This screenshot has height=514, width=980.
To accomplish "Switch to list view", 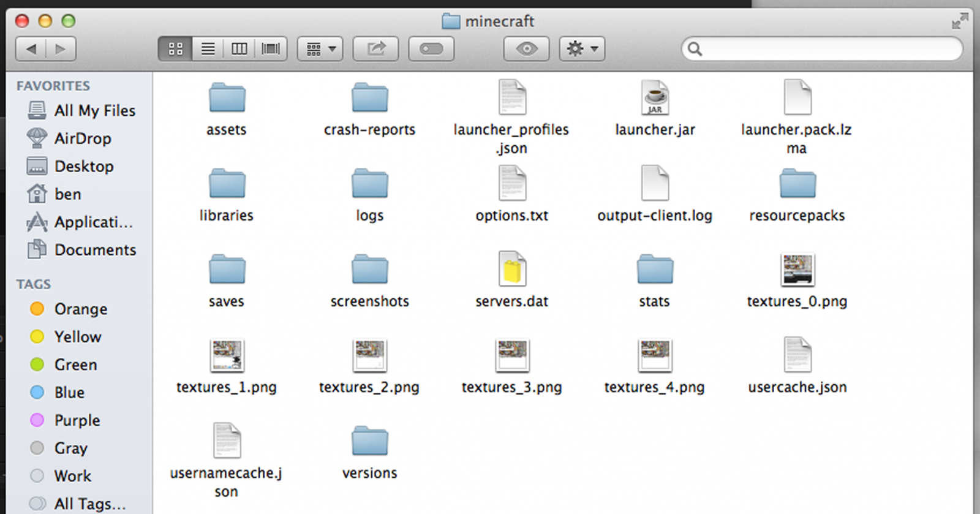I will click(208, 49).
